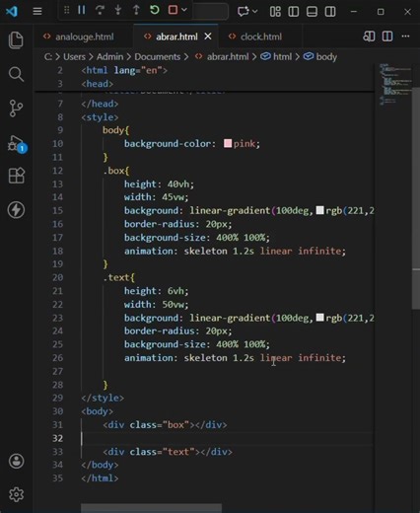Image resolution: width=420 pixels, height=513 pixels.
Task: Open rgb swatch on line 15
Action: pos(319,210)
